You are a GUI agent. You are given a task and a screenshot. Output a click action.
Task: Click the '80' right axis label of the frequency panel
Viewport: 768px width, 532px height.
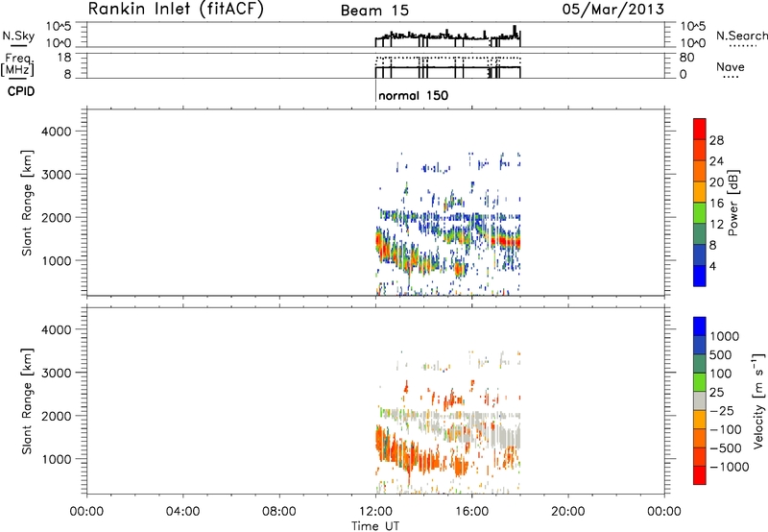(686, 58)
